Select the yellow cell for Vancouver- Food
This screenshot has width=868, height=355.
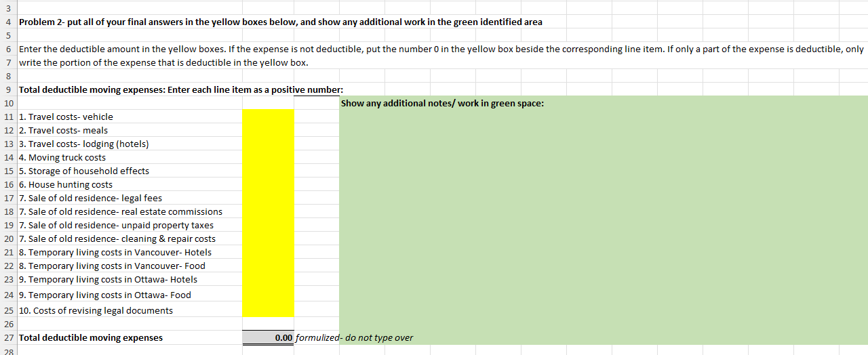pos(268,266)
